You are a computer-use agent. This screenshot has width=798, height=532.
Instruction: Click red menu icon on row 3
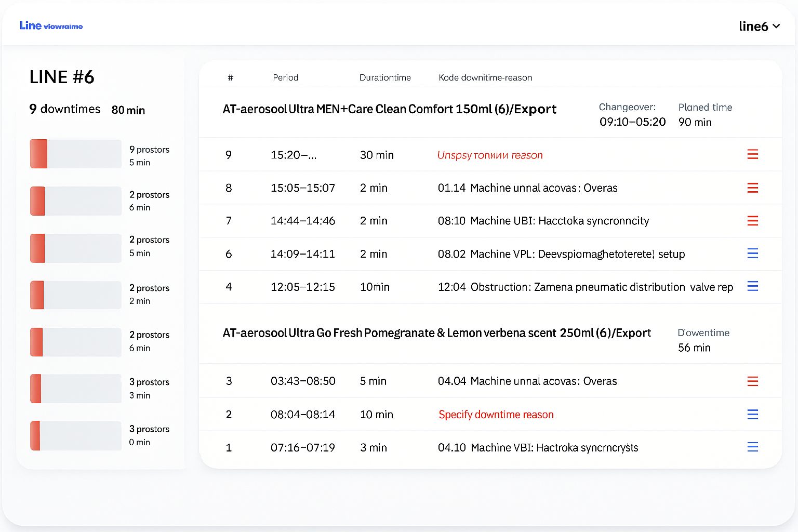point(752,381)
